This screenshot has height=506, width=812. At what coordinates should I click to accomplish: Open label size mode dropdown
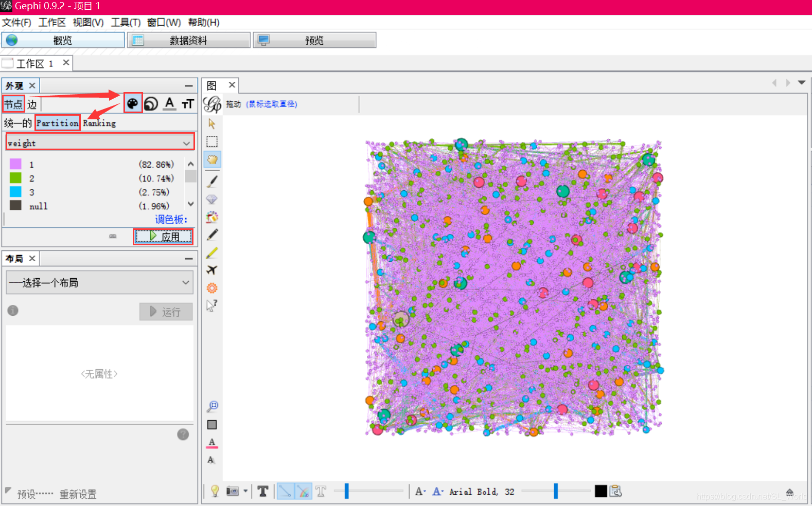tap(420, 491)
